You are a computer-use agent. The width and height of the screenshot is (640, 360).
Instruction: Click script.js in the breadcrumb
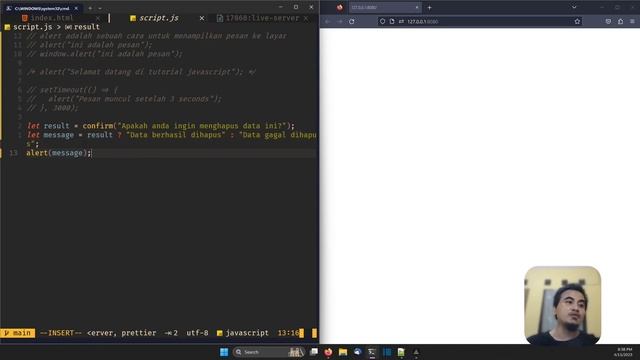pos(33,27)
